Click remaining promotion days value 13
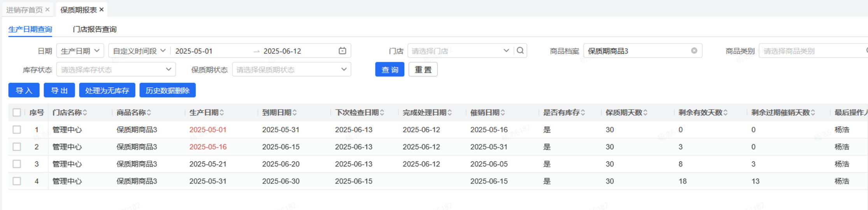 pyautogui.click(x=756, y=181)
